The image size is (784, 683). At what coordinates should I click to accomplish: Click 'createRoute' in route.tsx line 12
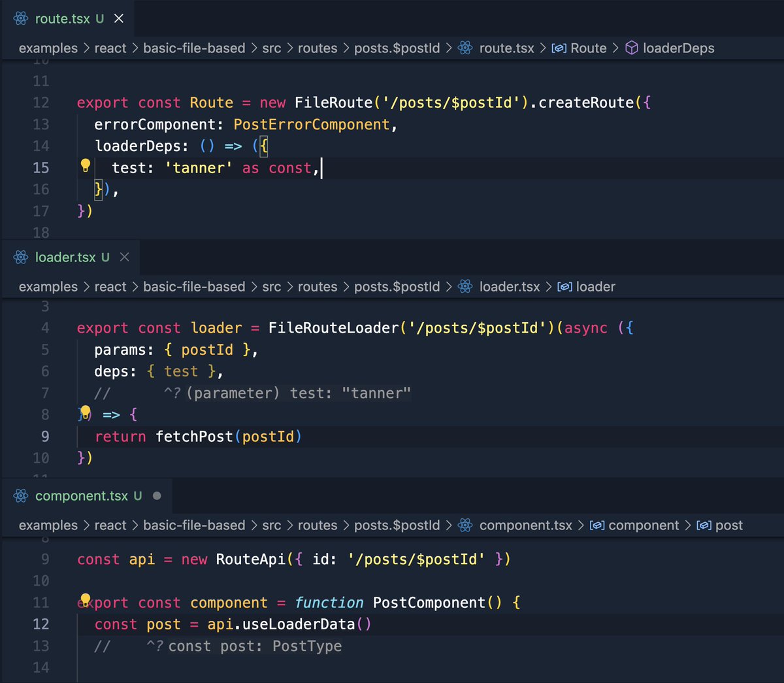[x=586, y=103]
